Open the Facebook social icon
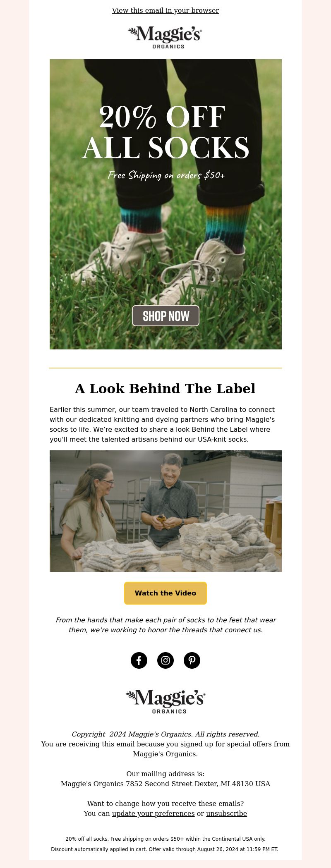The image size is (331, 868). [x=139, y=660]
